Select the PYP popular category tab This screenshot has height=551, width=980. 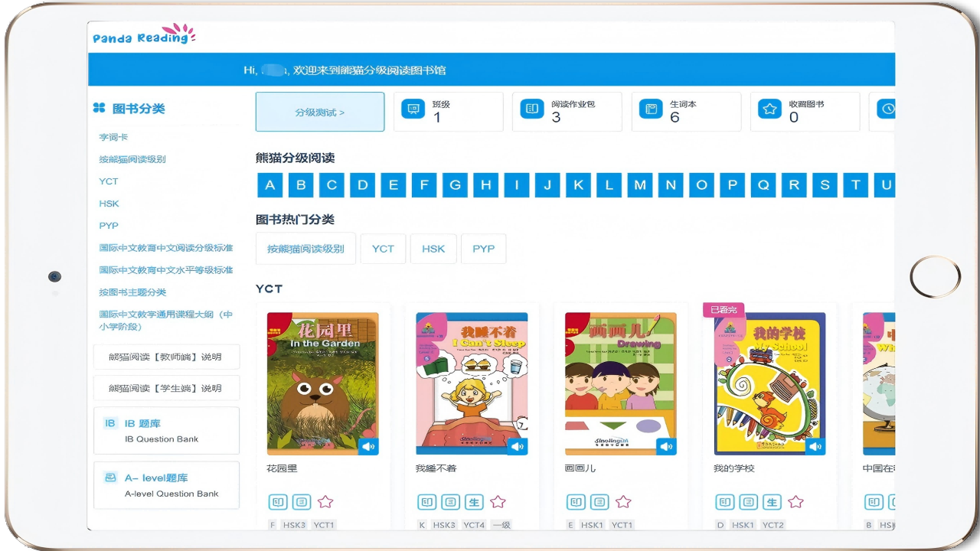[483, 249]
